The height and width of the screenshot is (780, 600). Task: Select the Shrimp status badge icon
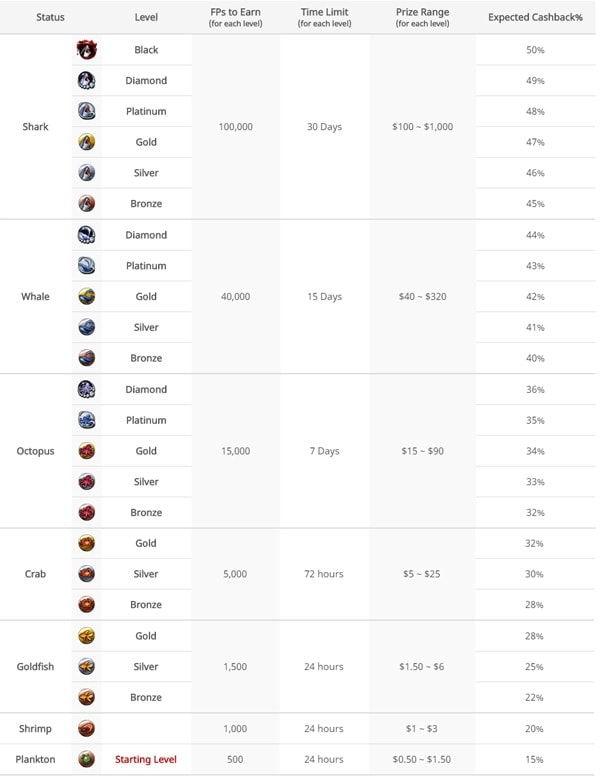tap(87, 729)
